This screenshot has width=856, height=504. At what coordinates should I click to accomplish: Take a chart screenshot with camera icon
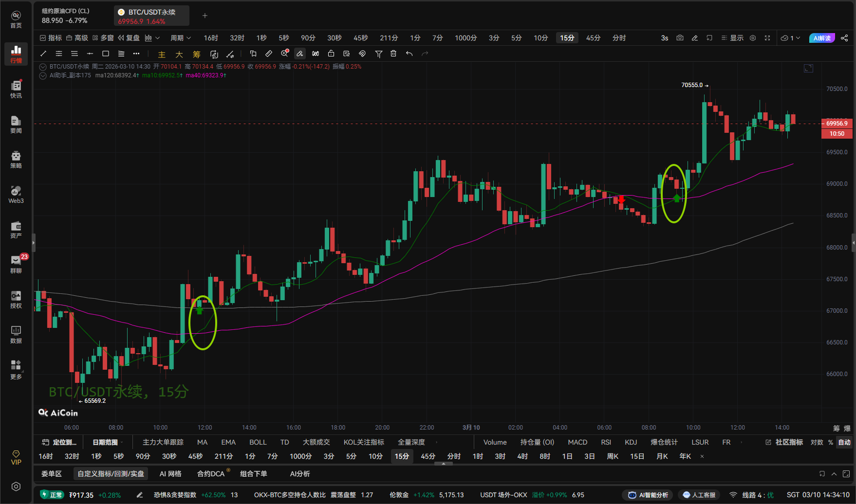[x=680, y=38]
